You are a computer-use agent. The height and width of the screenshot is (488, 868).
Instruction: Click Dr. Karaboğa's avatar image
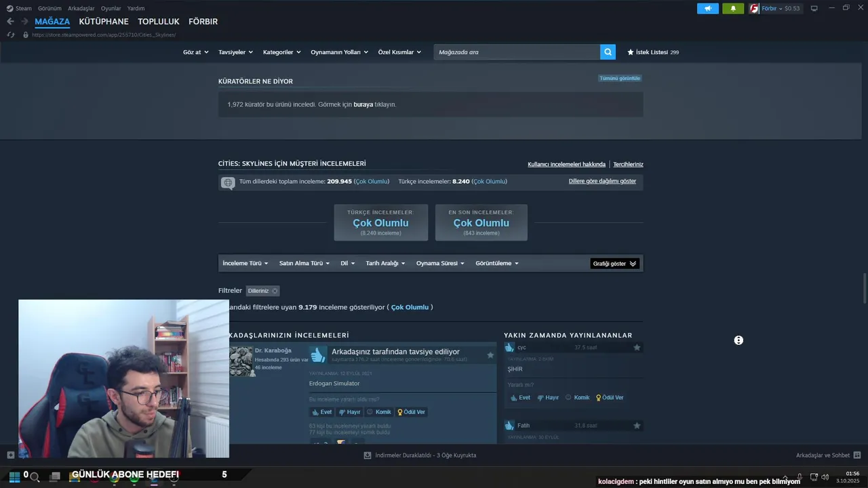(x=241, y=361)
